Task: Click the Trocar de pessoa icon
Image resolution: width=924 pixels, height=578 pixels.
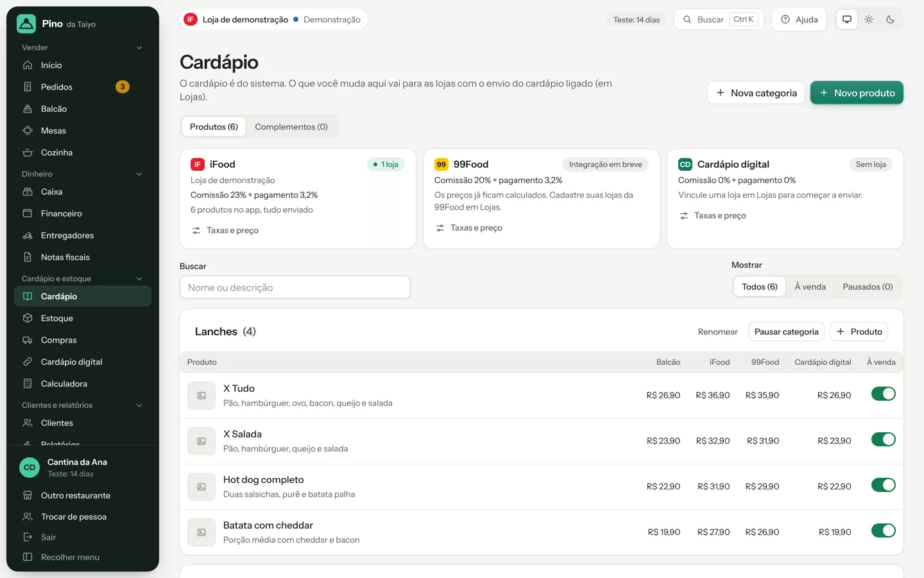Action: click(x=28, y=516)
